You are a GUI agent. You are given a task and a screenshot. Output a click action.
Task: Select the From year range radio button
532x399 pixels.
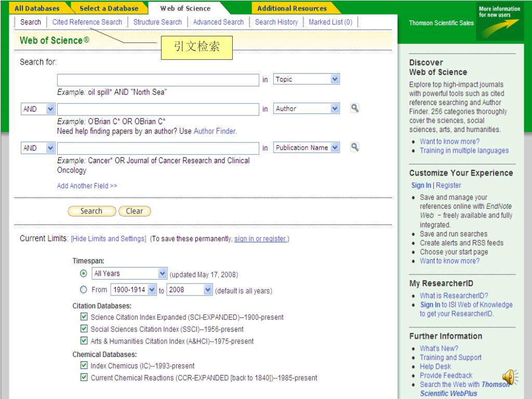click(x=84, y=290)
